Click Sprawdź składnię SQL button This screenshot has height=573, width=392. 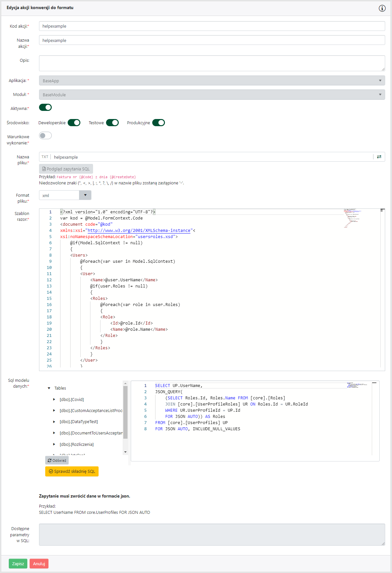coord(72,471)
